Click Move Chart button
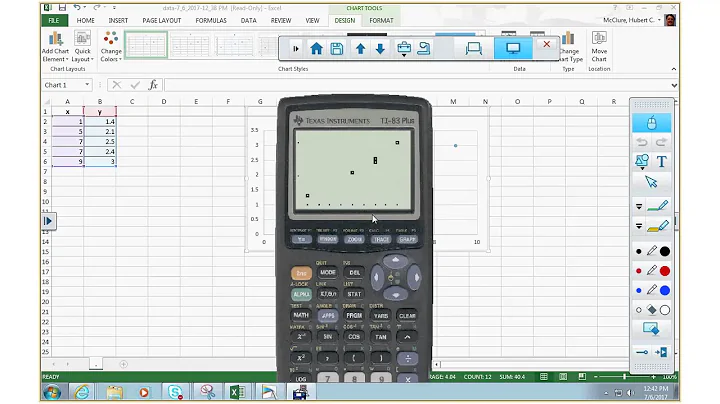 click(599, 47)
